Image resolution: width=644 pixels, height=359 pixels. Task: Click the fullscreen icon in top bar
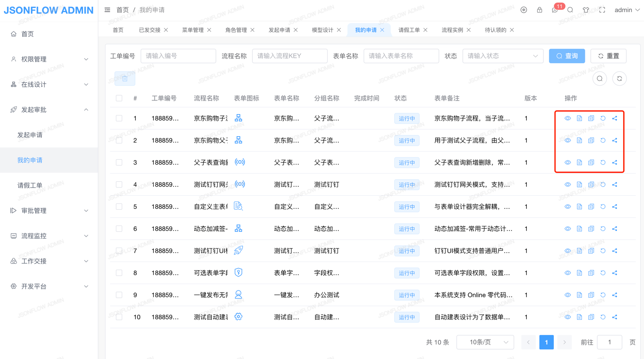tap(602, 10)
